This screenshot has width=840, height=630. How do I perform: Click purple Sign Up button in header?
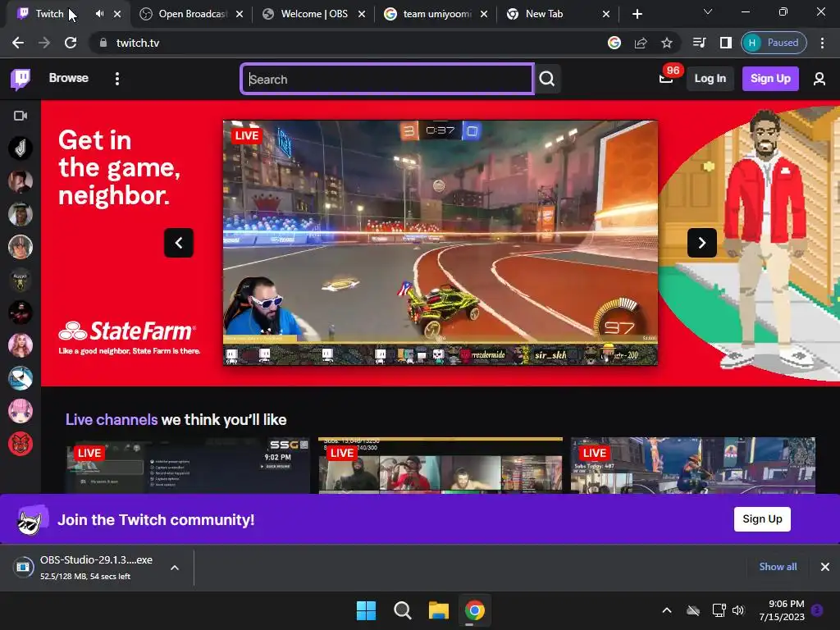pyautogui.click(x=770, y=79)
